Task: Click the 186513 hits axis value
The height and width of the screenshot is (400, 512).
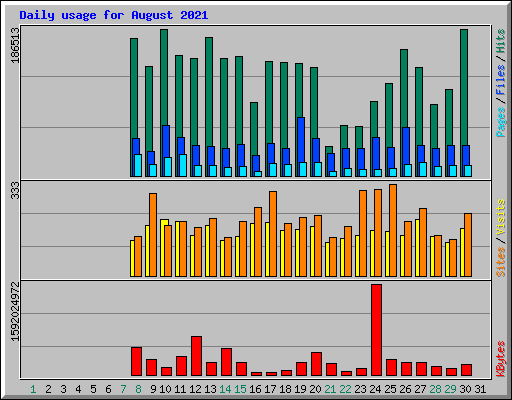Action: pyautogui.click(x=15, y=45)
